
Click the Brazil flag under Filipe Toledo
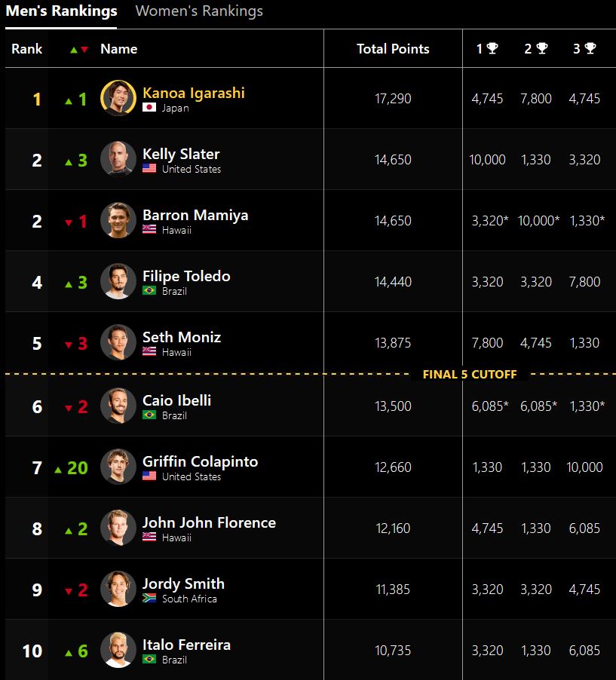[x=149, y=290]
